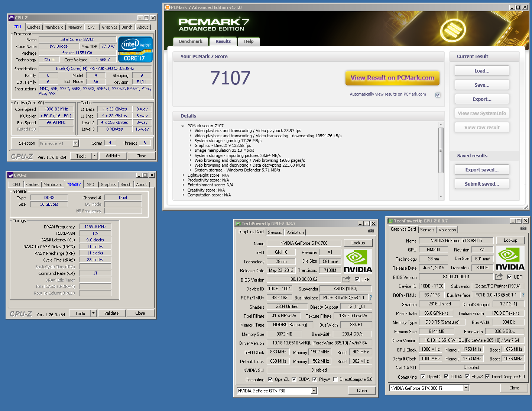The image size is (532, 411).
Task: Click BIOS save icon in GTX 780 GPU-Z
Action: [347, 279]
